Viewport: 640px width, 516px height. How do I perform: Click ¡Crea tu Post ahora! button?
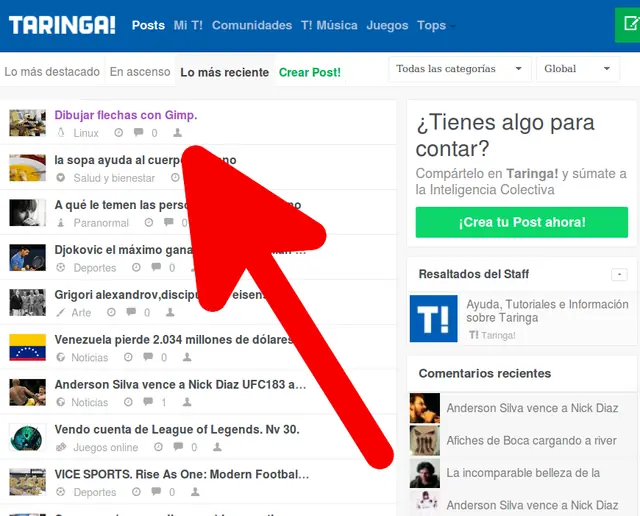tap(522, 222)
